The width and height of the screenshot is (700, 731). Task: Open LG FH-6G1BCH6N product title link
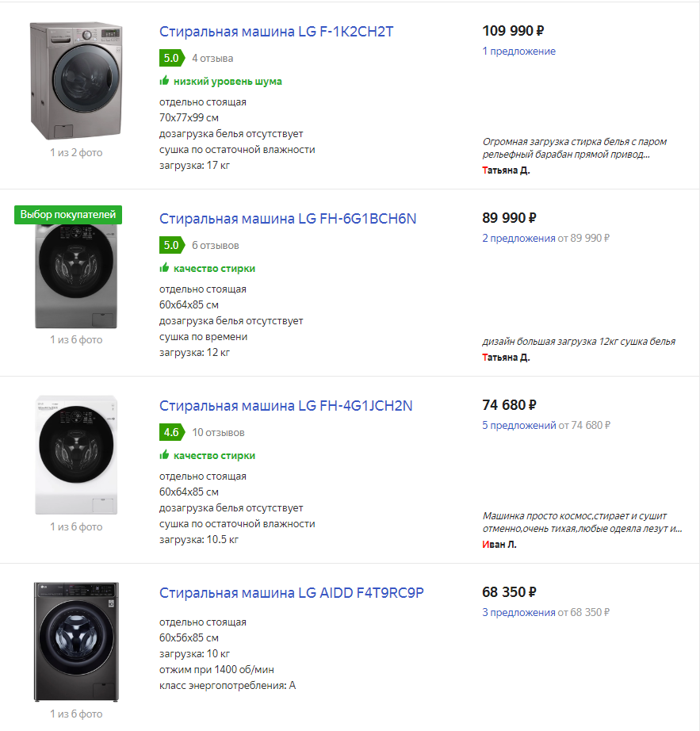click(x=287, y=219)
